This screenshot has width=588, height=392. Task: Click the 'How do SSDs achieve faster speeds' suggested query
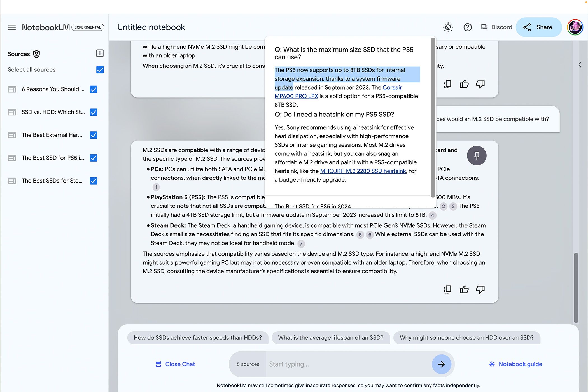(198, 337)
